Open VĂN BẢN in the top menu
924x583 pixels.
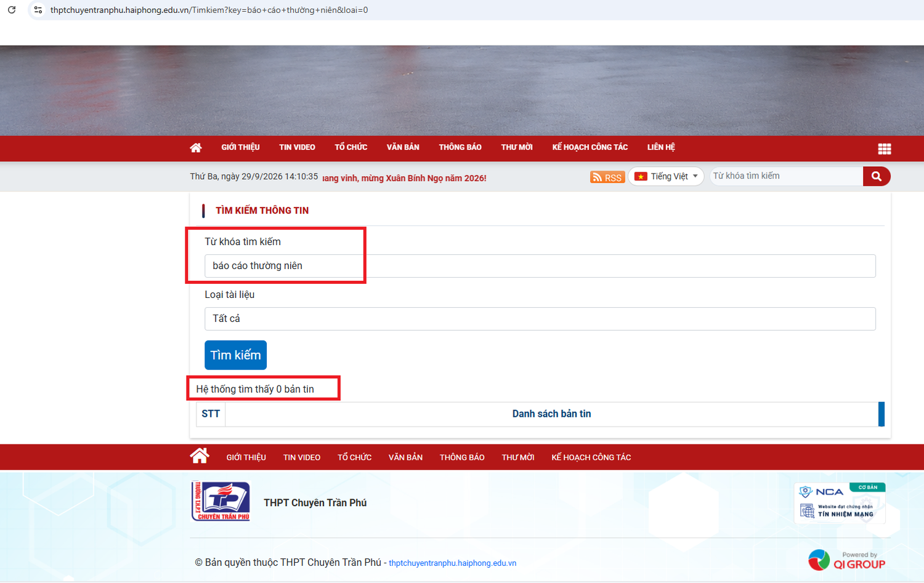[403, 148]
